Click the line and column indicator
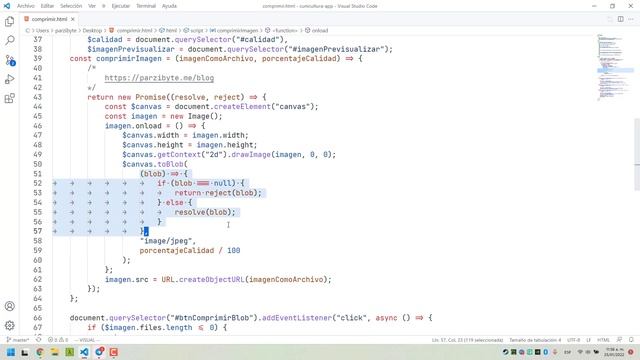 467,340
